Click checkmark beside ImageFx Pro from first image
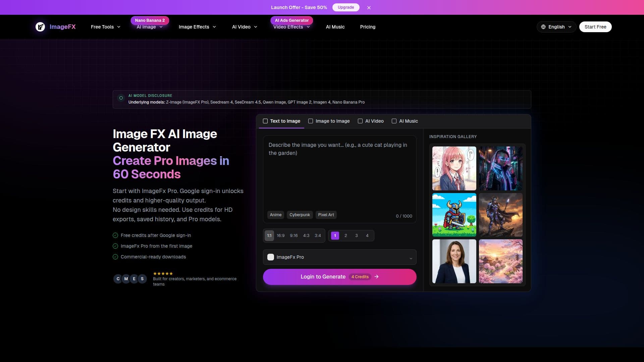644x362 pixels. click(x=115, y=246)
